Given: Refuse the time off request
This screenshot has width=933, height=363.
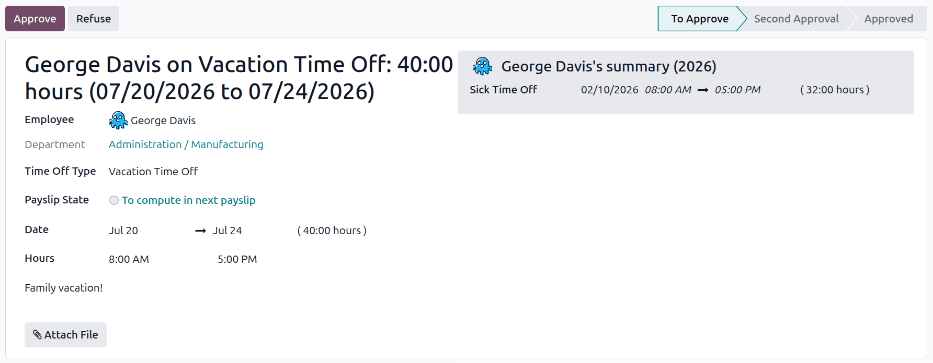Looking at the screenshot, I should (93, 18).
